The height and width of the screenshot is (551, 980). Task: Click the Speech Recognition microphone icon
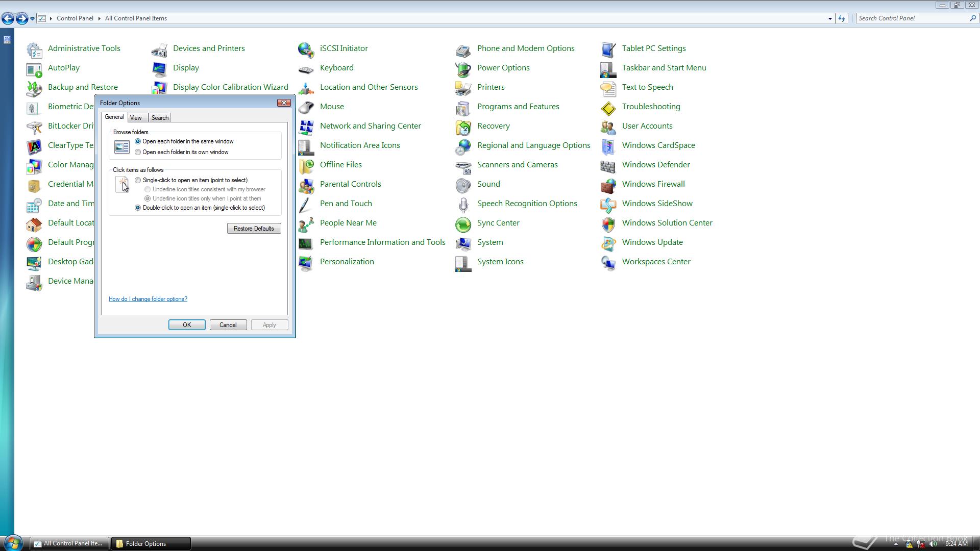coord(463,205)
